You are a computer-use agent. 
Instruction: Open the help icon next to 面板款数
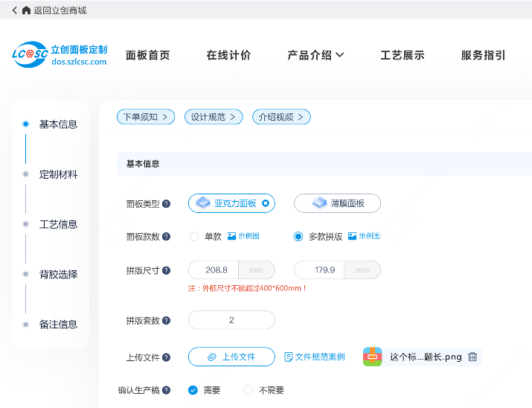click(166, 237)
